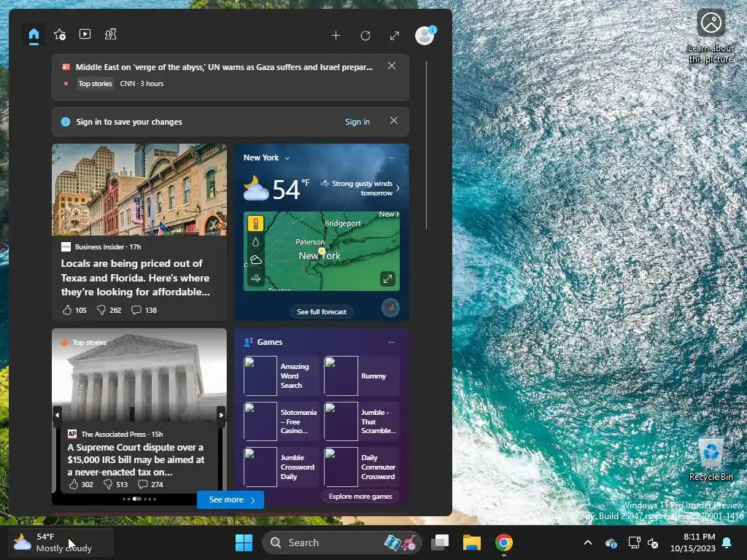Open muted volume tray icon

653,542
